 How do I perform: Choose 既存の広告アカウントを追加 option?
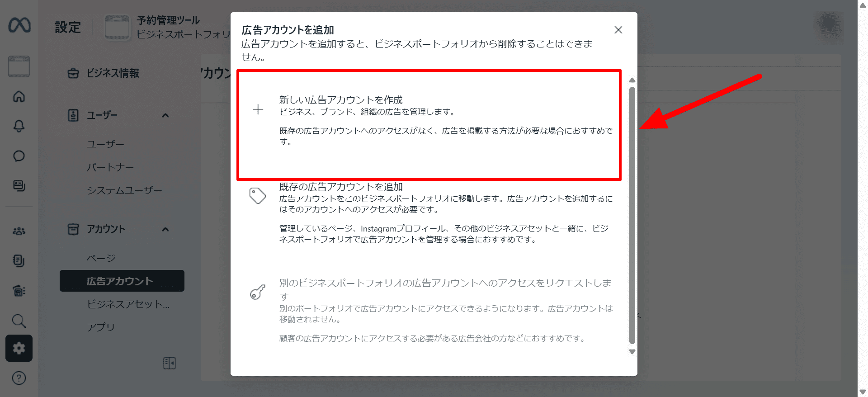429,213
